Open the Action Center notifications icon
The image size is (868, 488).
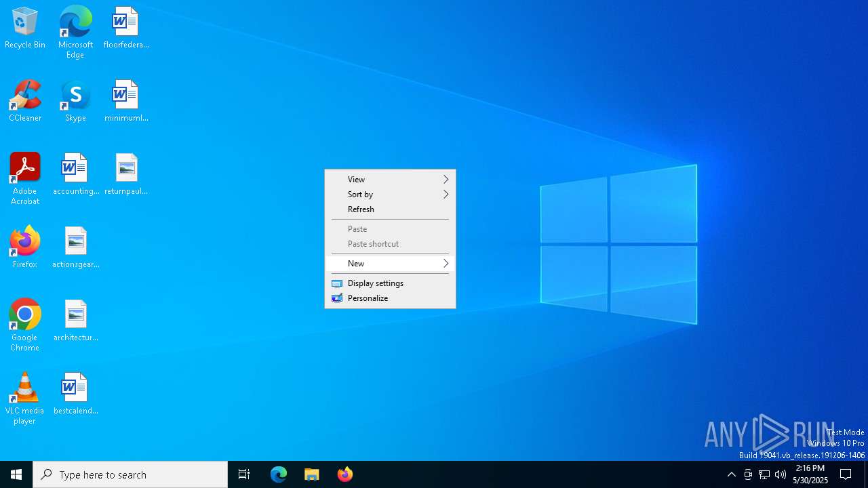846,474
